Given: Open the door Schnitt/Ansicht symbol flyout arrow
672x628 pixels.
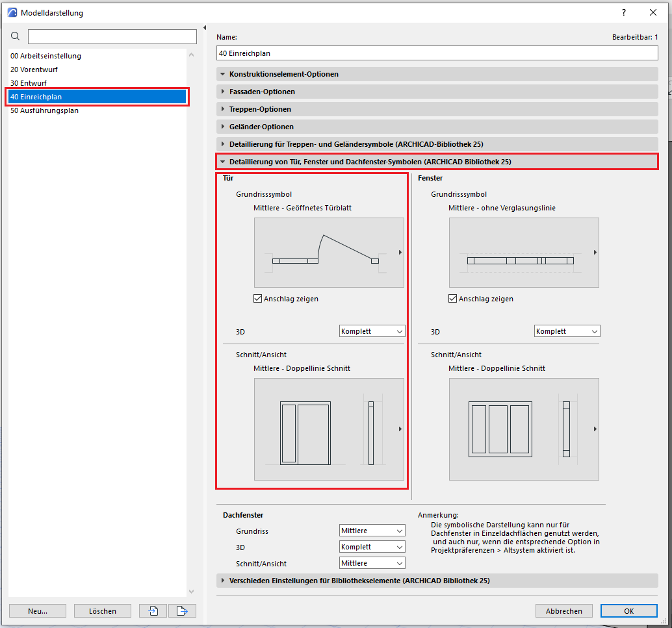Looking at the screenshot, I should 400,429.
